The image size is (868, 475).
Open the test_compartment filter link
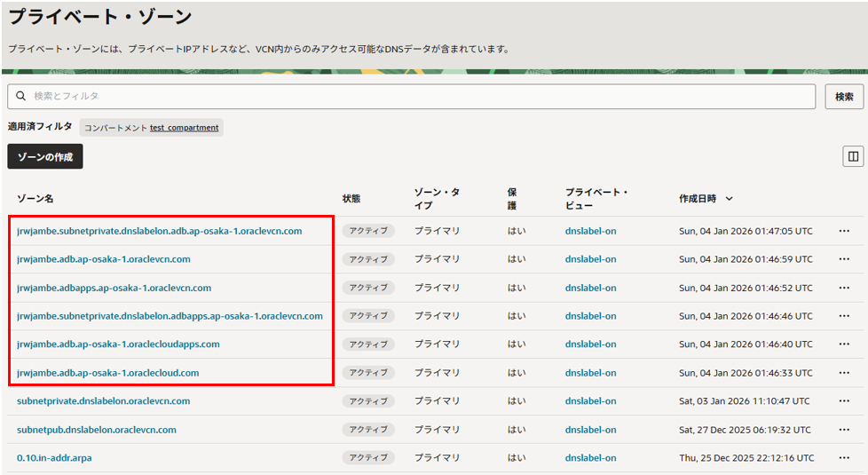point(184,128)
